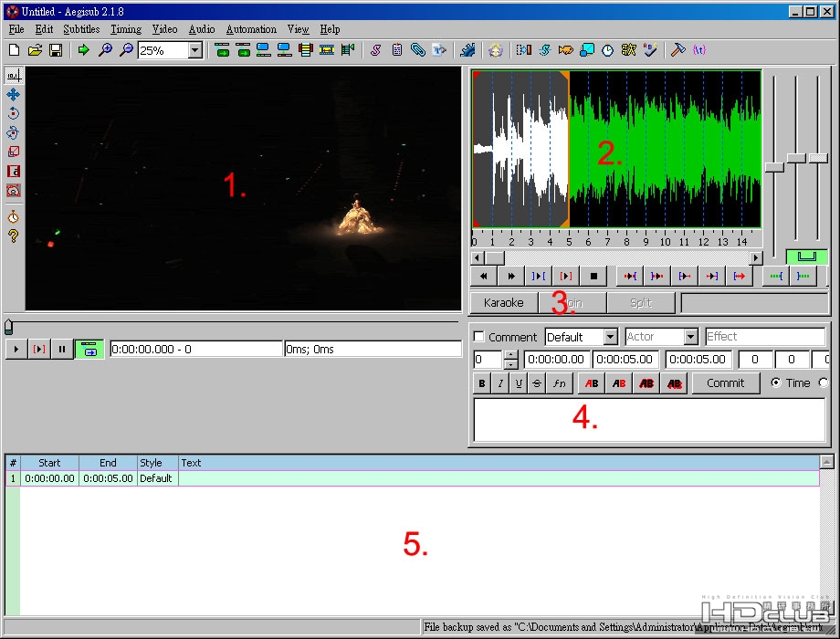Open the Timing menu

(x=126, y=29)
